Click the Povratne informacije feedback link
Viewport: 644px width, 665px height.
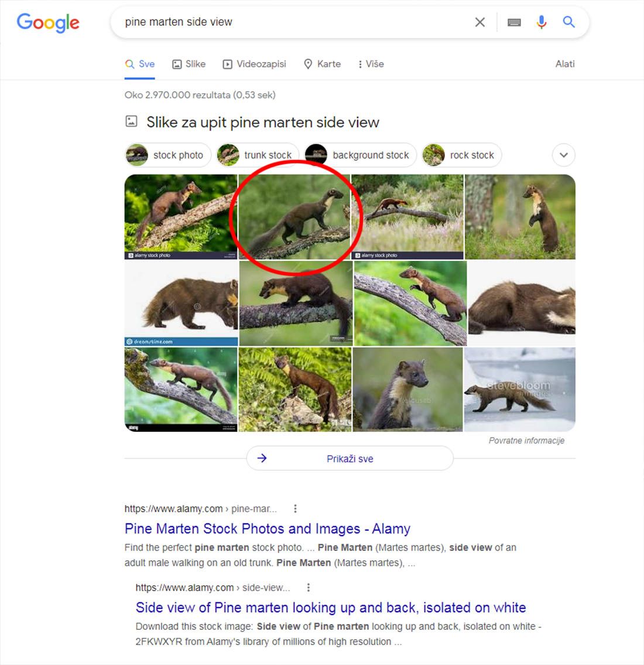tap(526, 441)
